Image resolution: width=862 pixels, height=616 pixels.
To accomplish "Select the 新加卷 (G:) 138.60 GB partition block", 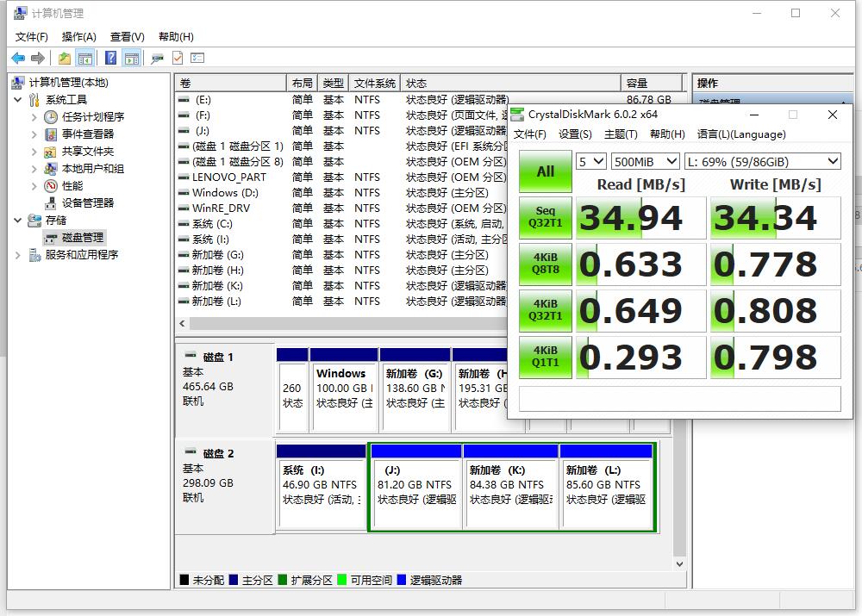I will (415, 389).
